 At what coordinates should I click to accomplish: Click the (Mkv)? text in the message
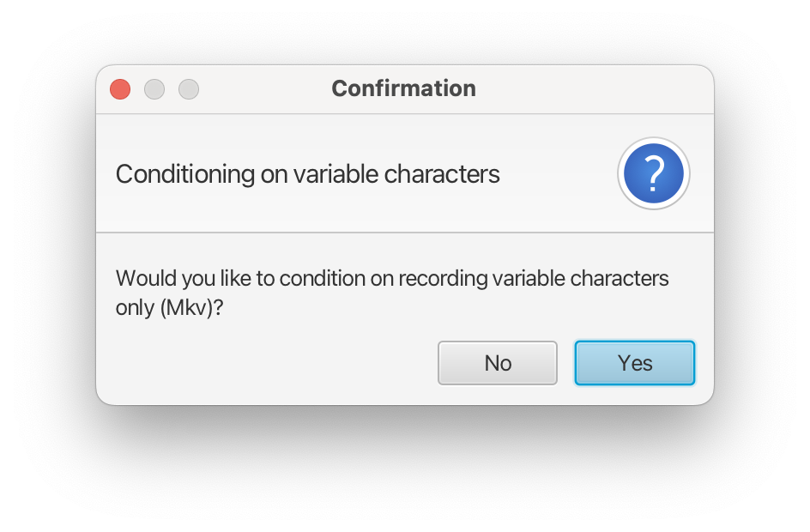[191, 308]
